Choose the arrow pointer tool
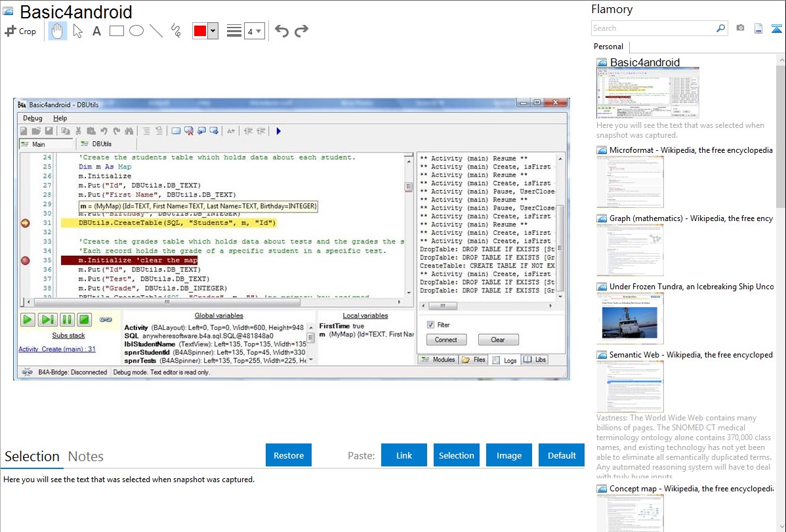This screenshot has height=532, width=786. click(77, 31)
